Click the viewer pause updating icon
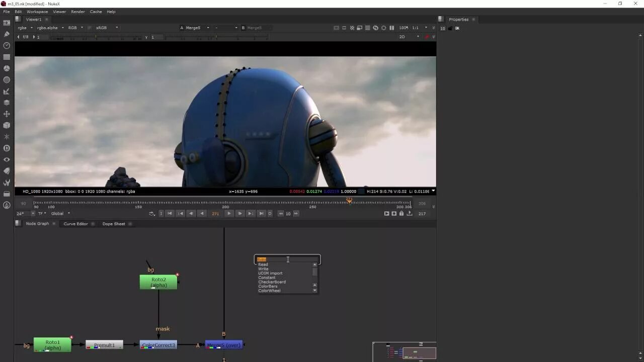644x362 pixels. pyautogui.click(x=392, y=28)
